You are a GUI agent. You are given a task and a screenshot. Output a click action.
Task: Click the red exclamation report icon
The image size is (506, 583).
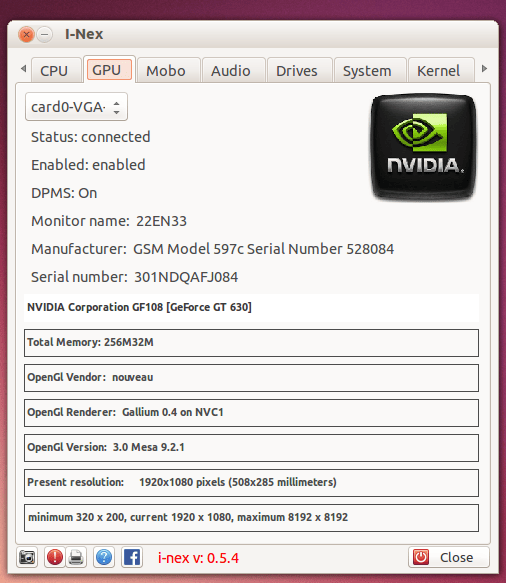coord(55,557)
